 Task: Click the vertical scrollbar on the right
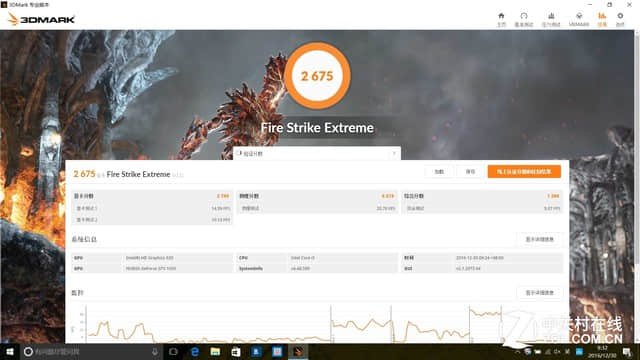pyautogui.click(x=637, y=147)
